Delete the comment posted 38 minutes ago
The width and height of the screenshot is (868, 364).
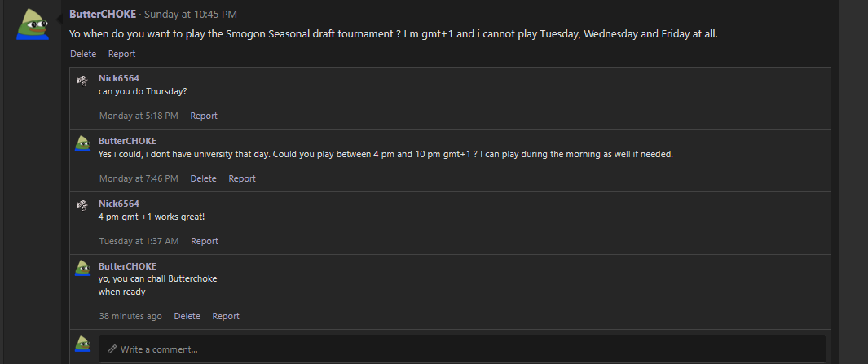pos(187,316)
